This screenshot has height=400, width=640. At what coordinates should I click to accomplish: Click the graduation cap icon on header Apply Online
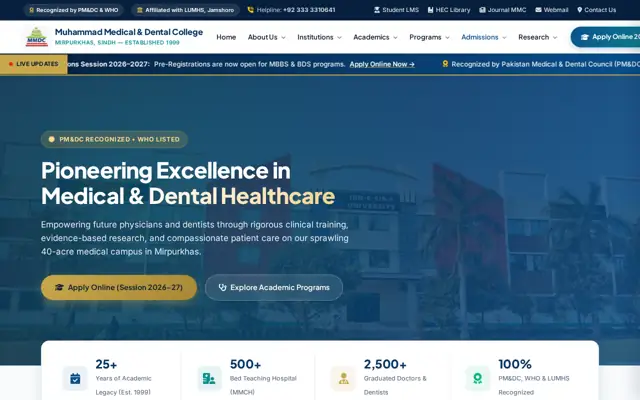(x=584, y=37)
